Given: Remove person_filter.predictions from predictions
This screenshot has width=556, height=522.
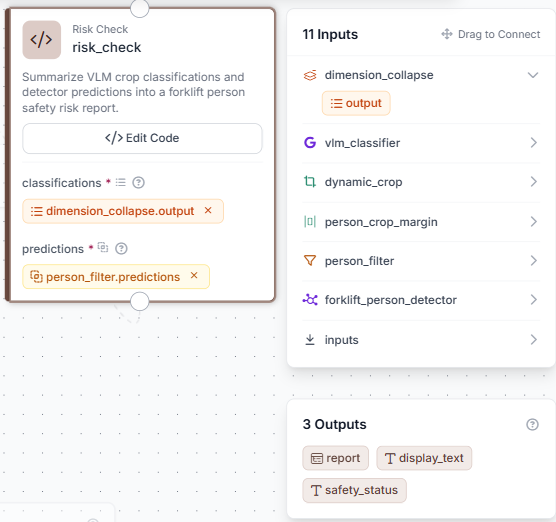Looking at the screenshot, I should tap(194, 276).
